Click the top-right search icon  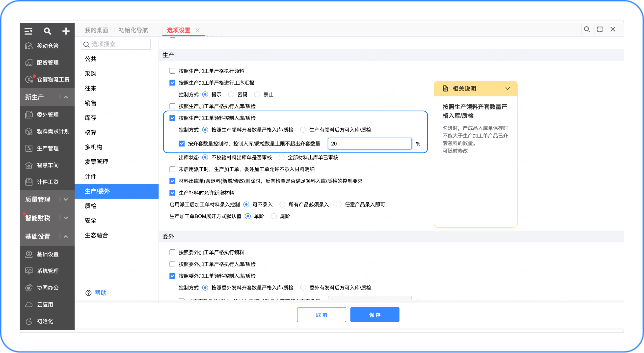coord(587,29)
